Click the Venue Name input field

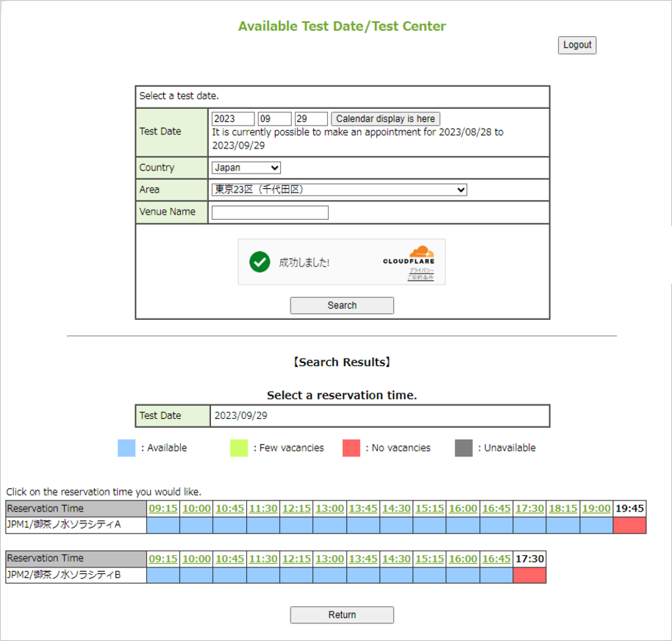tap(269, 212)
